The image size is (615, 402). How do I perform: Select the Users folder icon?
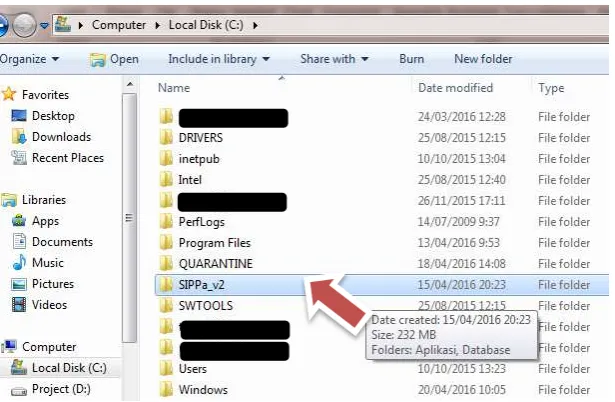click(x=166, y=369)
